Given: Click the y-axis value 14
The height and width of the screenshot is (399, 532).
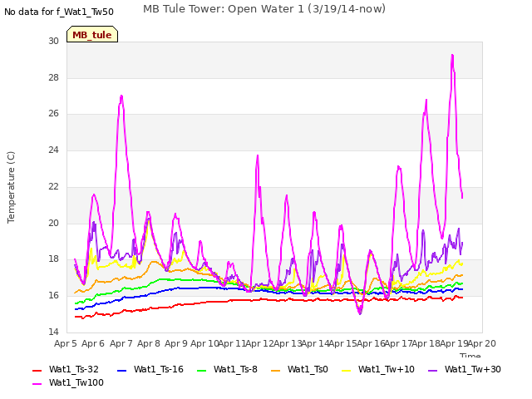Looking at the screenshot, I should [x=53, y=332].
